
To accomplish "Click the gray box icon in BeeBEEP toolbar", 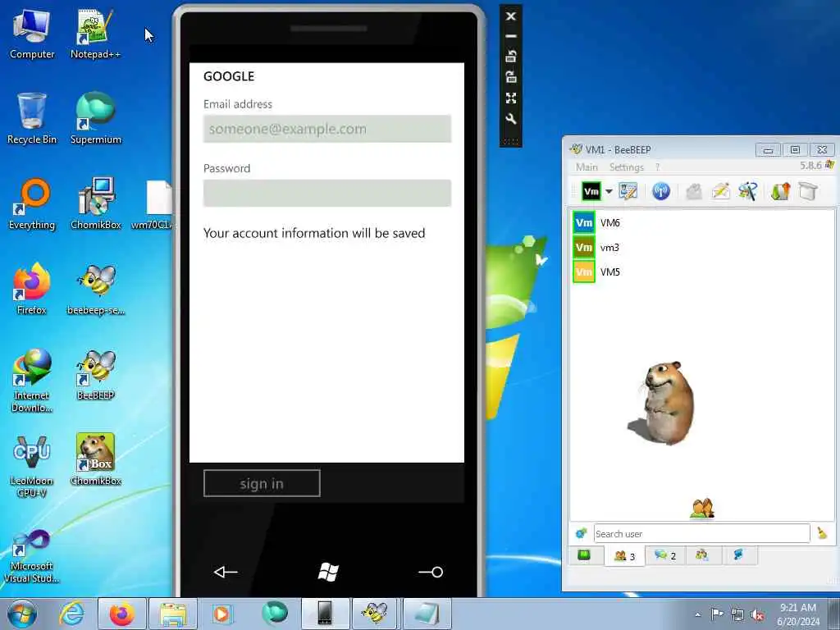I will coord(808,190).
